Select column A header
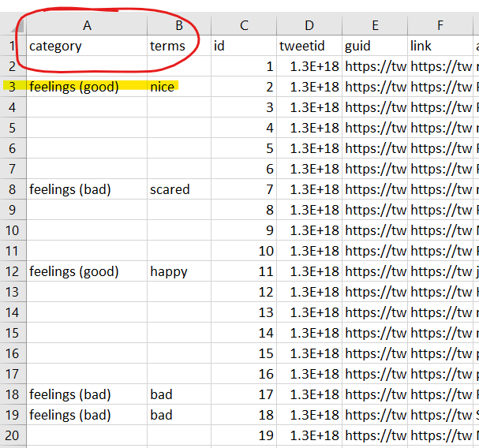The height and width of the screenshot is (448, 479). (x=87, y=25)
